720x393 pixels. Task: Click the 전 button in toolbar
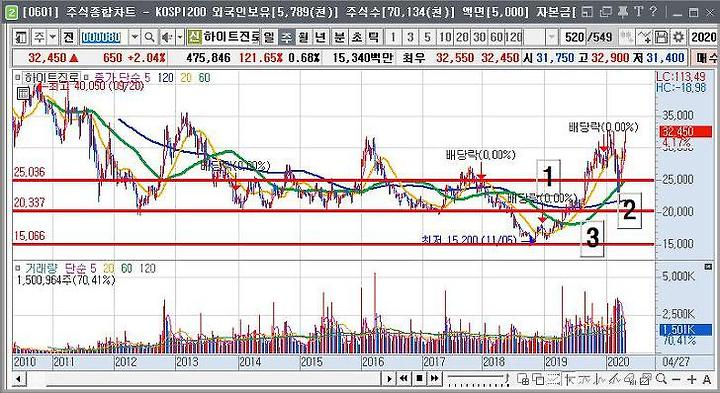click(69, 37)
